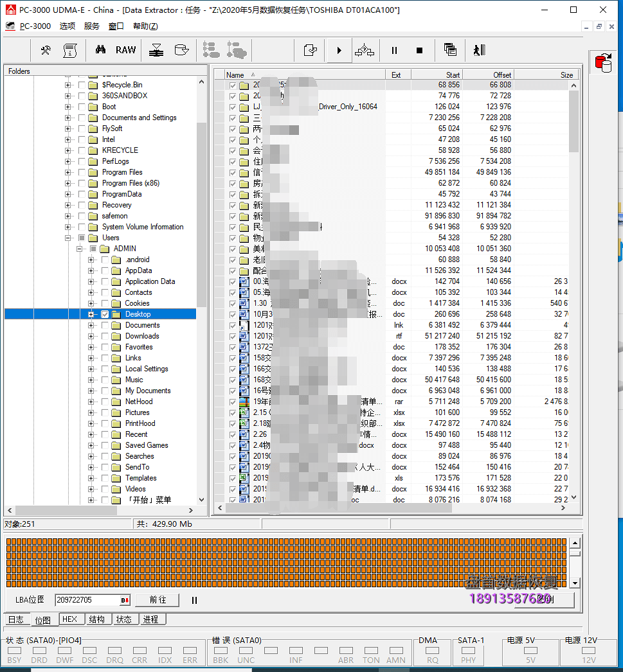Viewport: 623px width, 672px height.
Task: Expand the Desktop folder node
Action: (91, 314)
